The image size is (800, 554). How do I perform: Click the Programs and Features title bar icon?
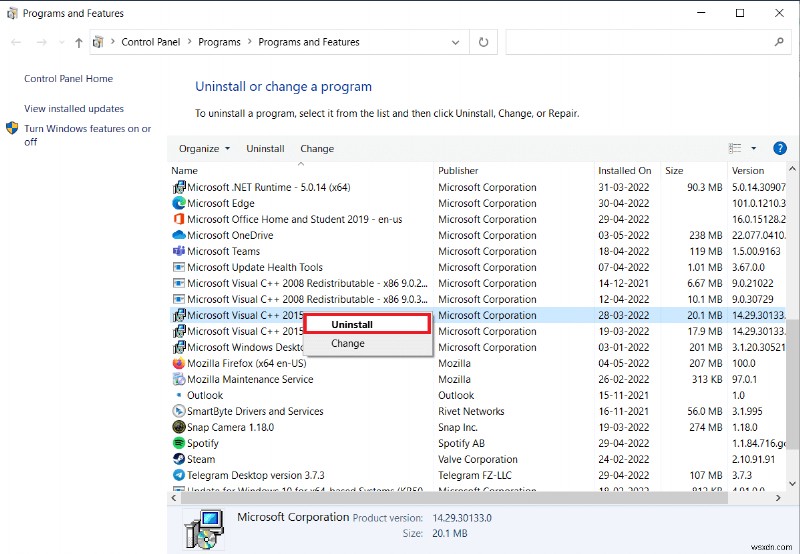12,13
